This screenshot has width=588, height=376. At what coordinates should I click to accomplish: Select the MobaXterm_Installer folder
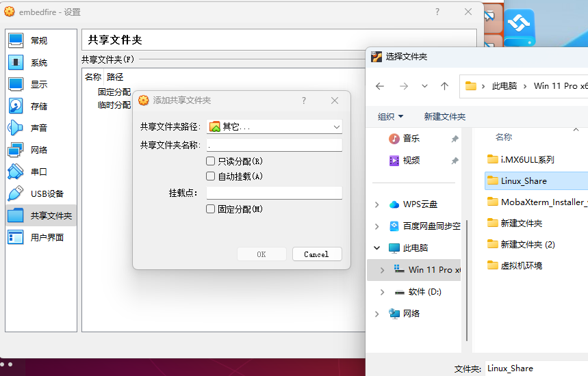[537, 202]
